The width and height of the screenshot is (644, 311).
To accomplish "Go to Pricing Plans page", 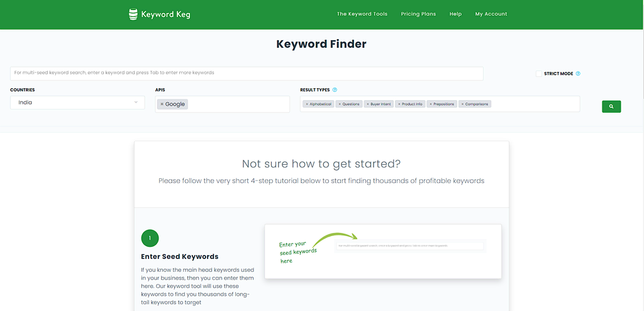I will 418,14.
